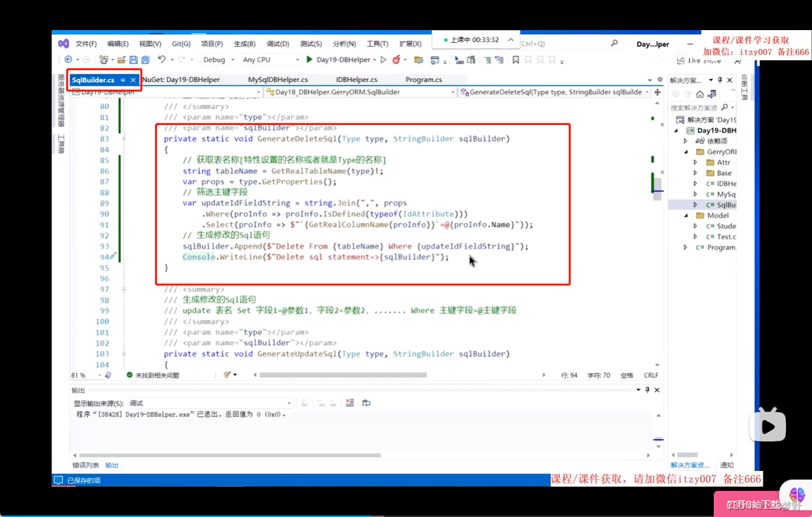Switch to the NuGet: Day19-DBHelper tab
The height and width of the screenshot is (517, 812).
coord(180,80)
